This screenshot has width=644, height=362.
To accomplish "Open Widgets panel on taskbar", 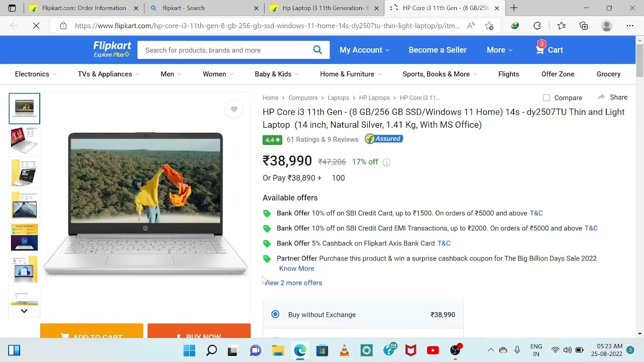I will [x=14, y=350].
